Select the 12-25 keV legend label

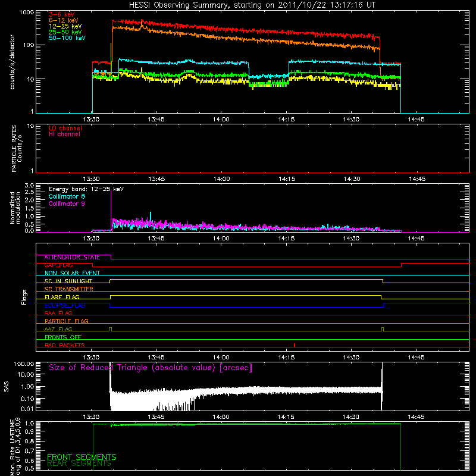tap(65, 26)
